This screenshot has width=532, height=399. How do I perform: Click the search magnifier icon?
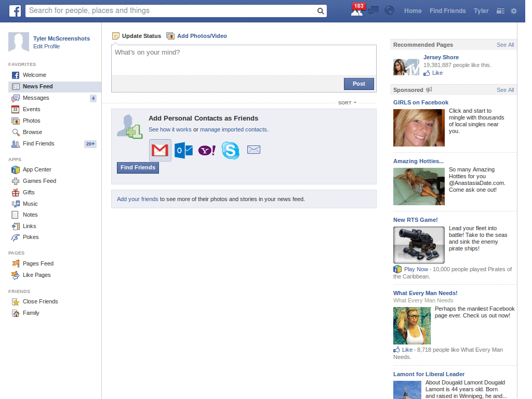pos(320,11)
